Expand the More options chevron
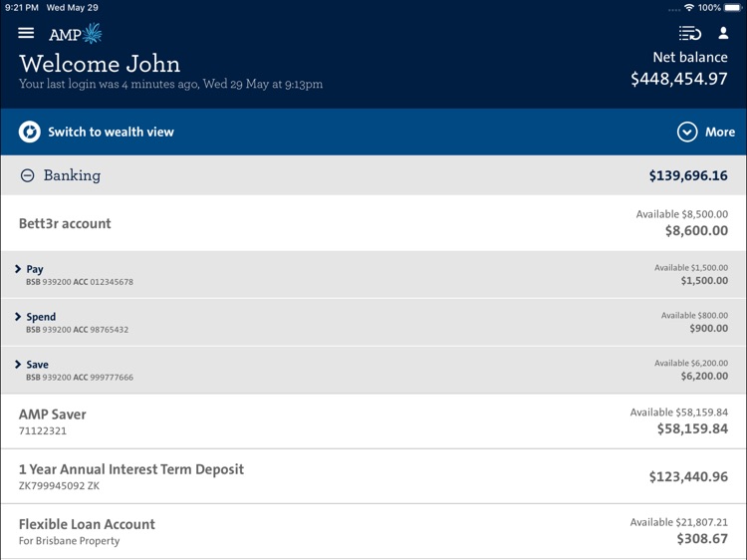Screen dimensions: 747x560 pos(687,132)
